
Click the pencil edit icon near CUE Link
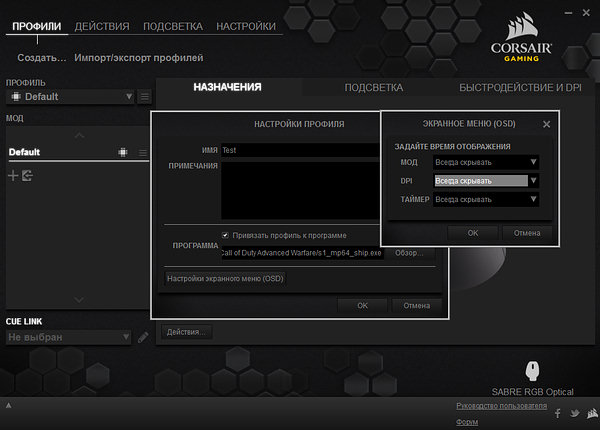click(x=144, y=337)
